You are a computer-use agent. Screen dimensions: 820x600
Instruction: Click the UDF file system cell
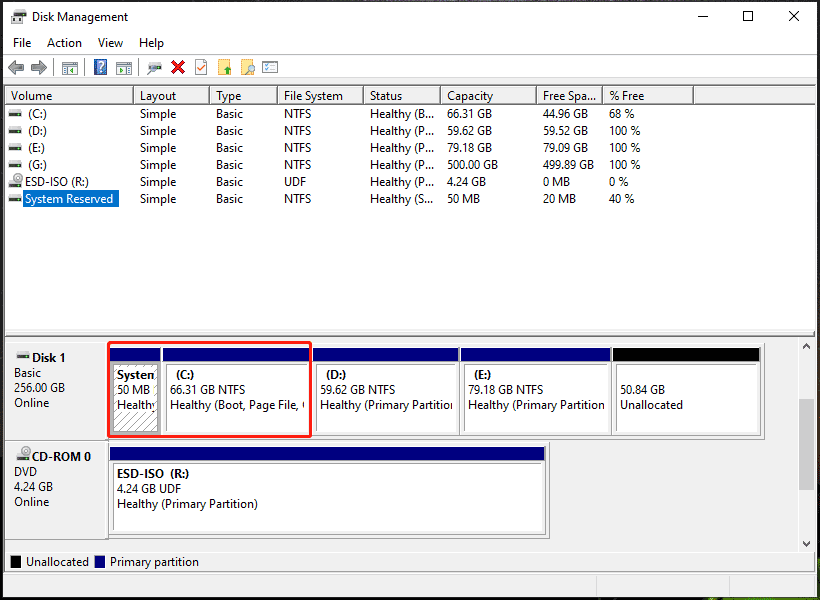[295, 182]
